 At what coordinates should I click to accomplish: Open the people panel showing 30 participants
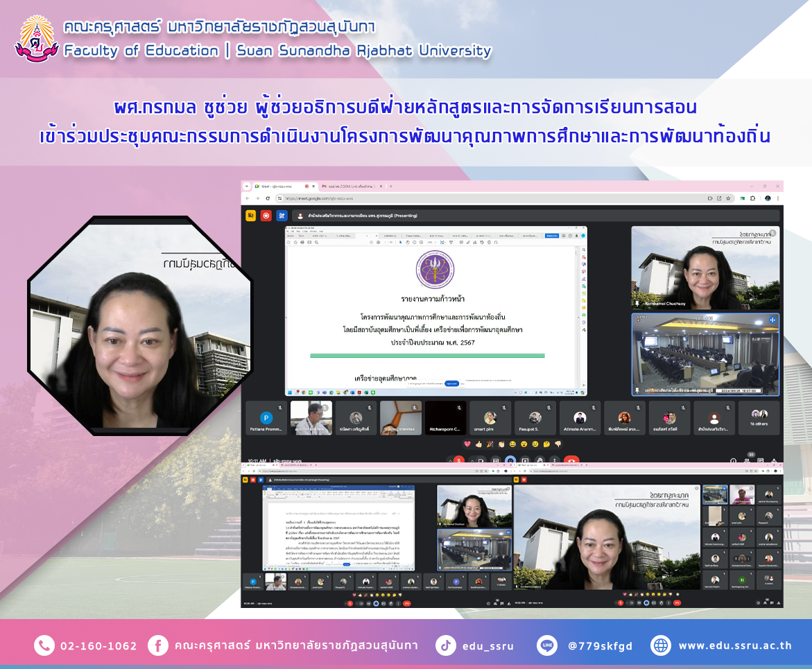pos(748,460)
